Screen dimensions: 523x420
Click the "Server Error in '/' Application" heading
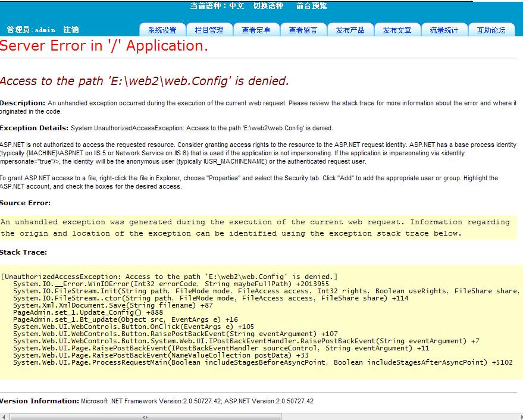(104, 46)
